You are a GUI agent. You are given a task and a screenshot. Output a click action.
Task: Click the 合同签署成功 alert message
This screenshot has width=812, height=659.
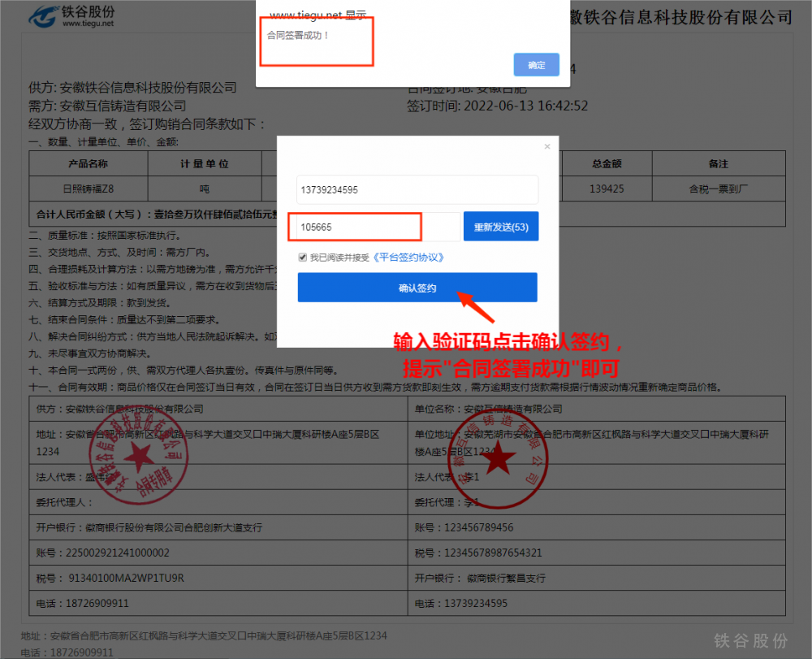click(298, 36)
